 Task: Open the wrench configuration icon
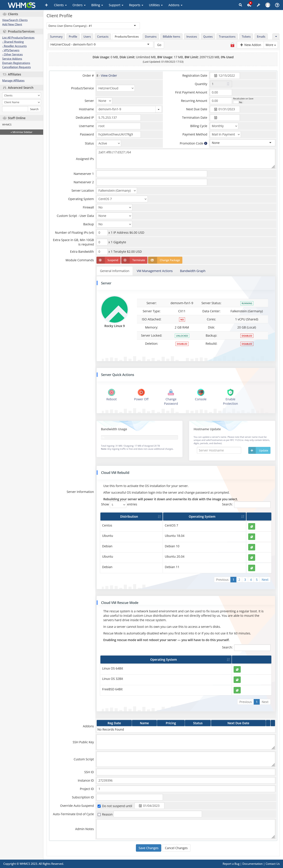point(258,5)
